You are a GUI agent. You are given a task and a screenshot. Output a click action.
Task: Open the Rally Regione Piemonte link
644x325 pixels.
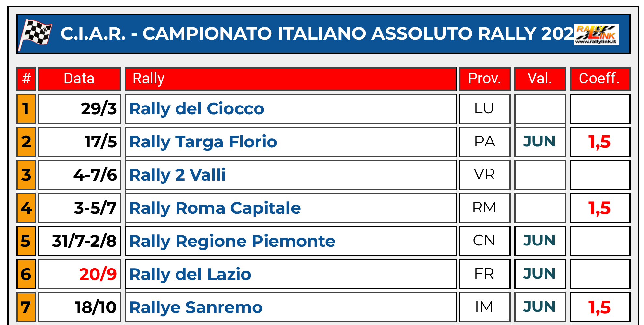(232, 241)
